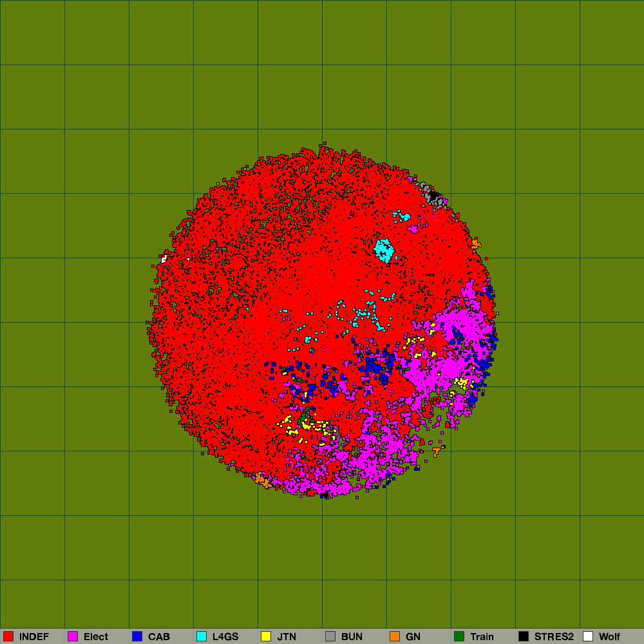Select the BUN legend label
The height and width of the screenshot is (644, 644).
coord(352,637)
